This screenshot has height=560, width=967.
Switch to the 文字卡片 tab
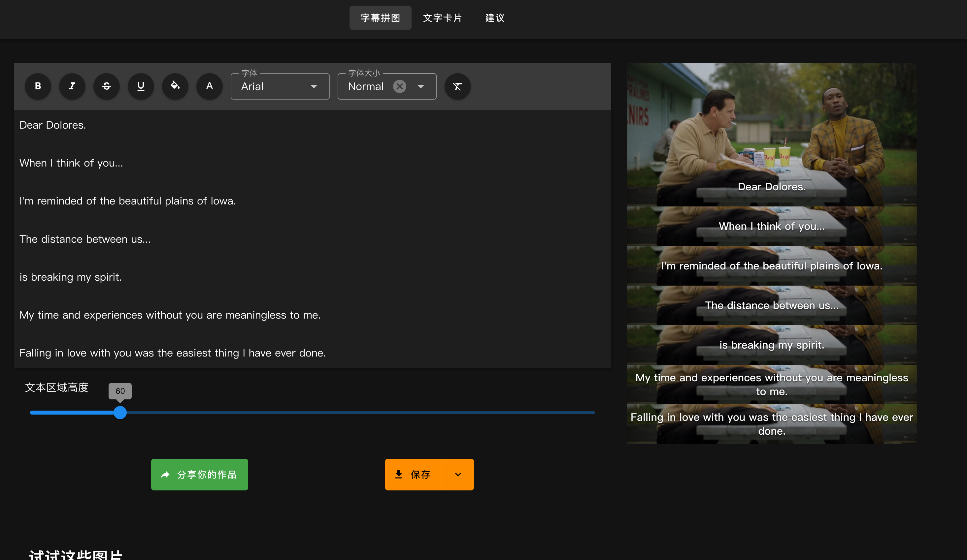[442, 17]
